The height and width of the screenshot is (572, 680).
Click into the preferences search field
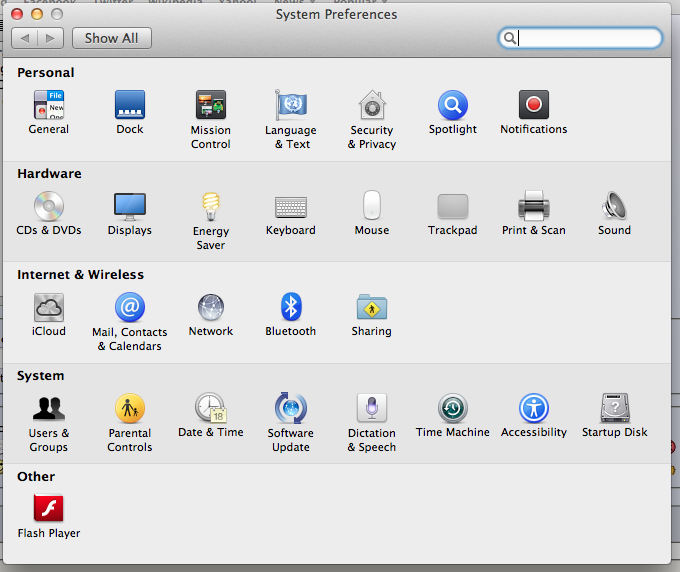(x=580, y=38)
